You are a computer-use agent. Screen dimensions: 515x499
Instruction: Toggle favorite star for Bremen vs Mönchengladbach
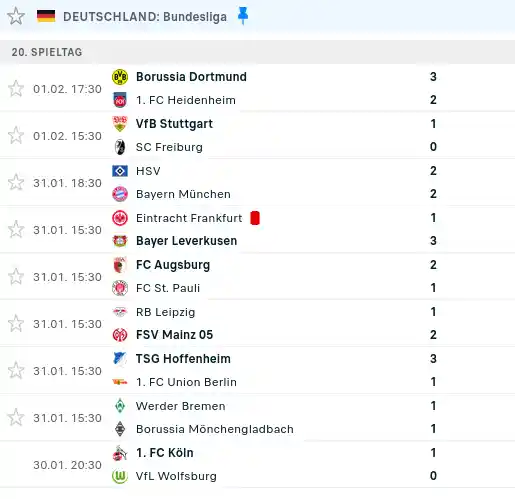click(x=16, y=418)
